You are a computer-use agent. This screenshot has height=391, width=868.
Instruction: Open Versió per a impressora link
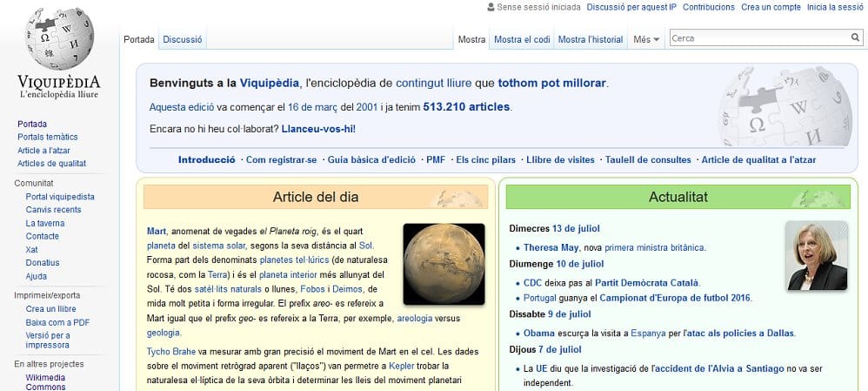pos(48,340)
